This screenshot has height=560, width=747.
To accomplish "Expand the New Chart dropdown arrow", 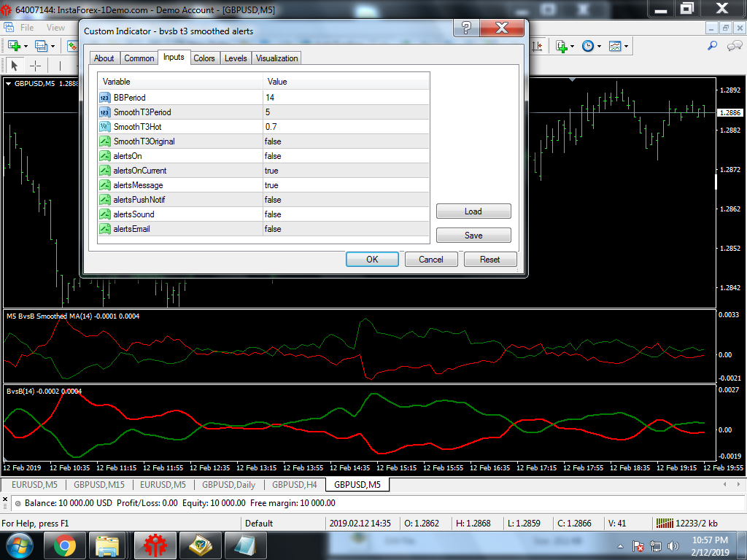I will coord(26,46).
